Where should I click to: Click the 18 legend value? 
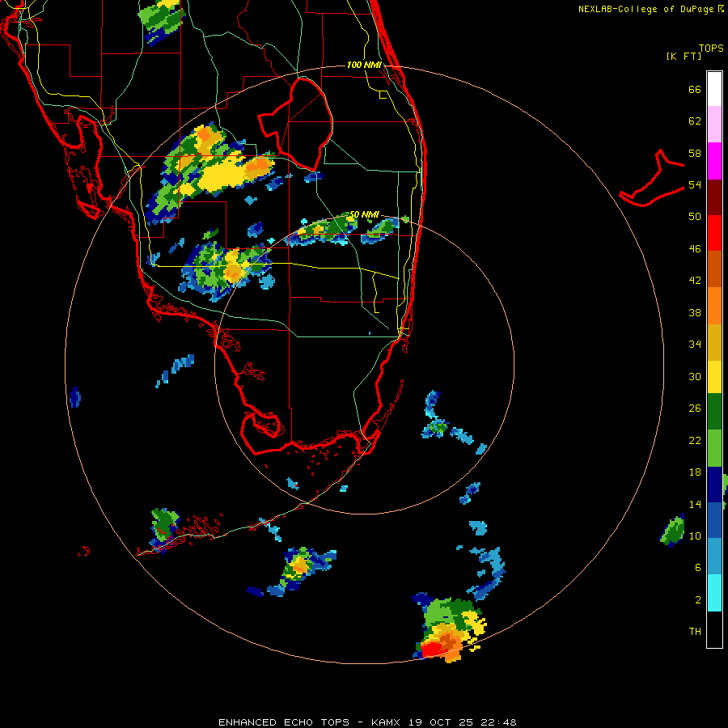695,472
